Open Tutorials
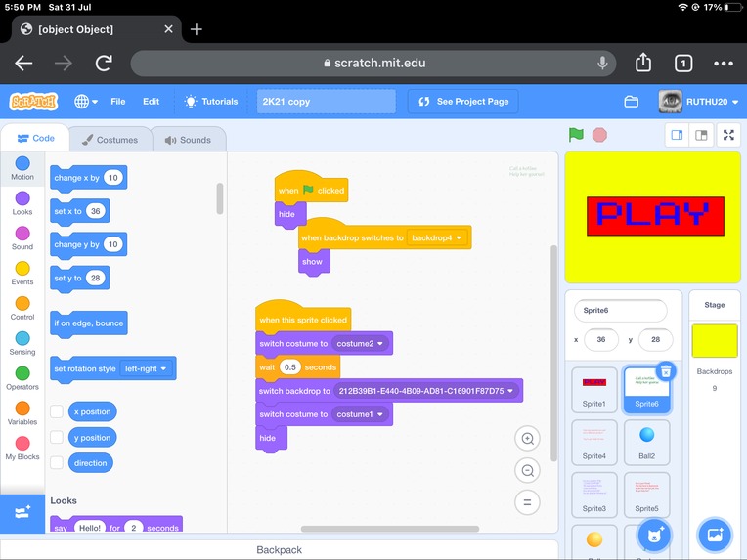This screenshot has width=747, height=560. pyautogui.click(x=211, y=102)
